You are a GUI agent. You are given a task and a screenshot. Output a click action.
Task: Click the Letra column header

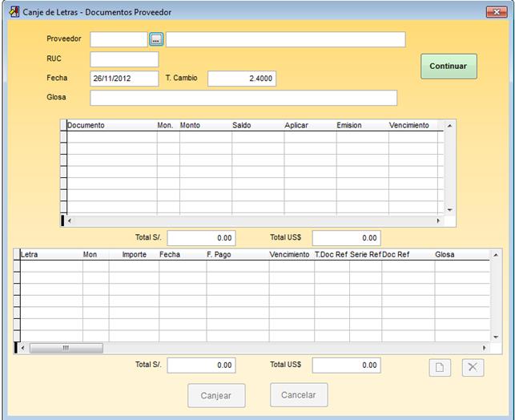(x=51, y=254)
